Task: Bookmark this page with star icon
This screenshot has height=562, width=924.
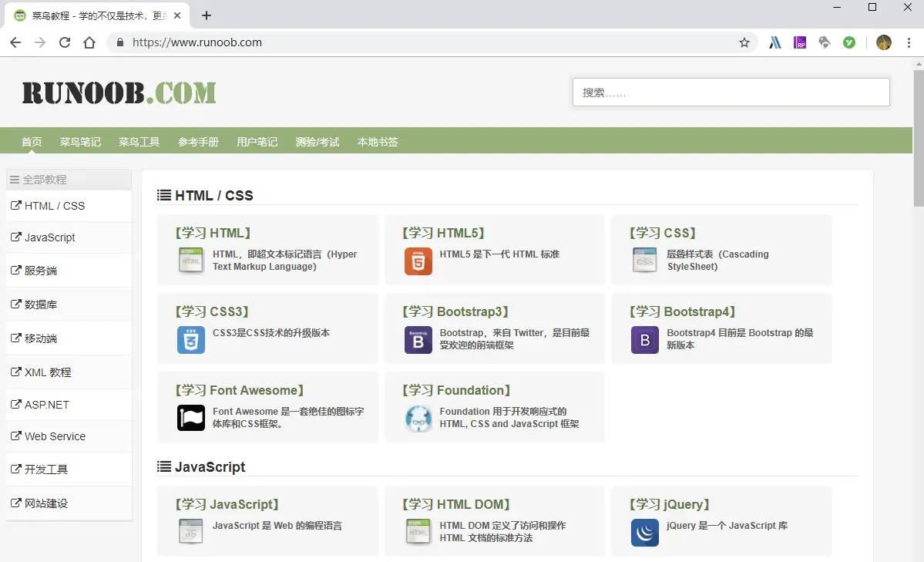Action: coord(744,42)
